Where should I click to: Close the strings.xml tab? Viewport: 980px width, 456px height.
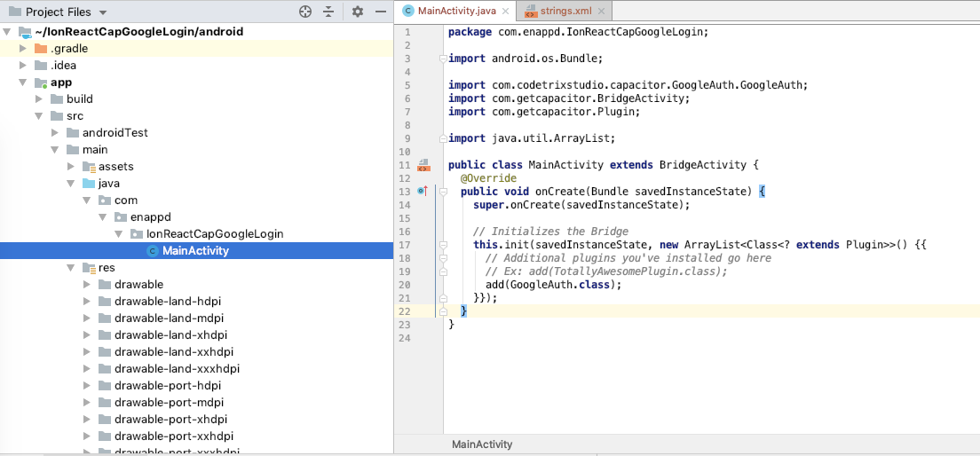point(601,12)
